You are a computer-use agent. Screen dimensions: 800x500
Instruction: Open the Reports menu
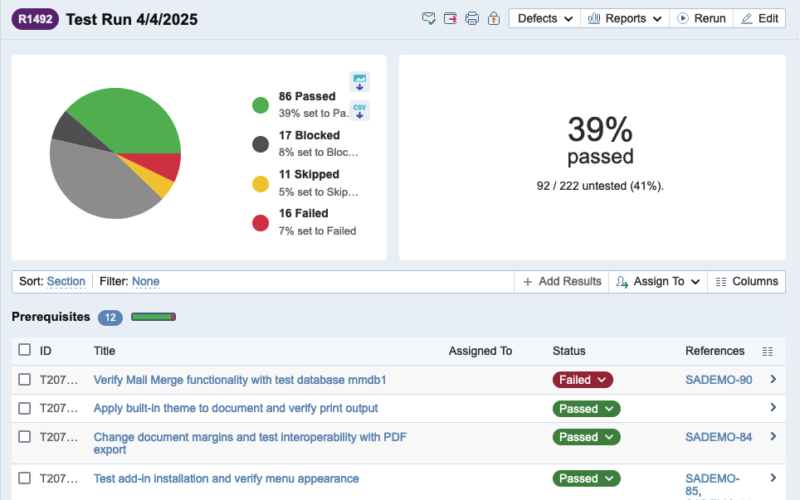[625, 19]
